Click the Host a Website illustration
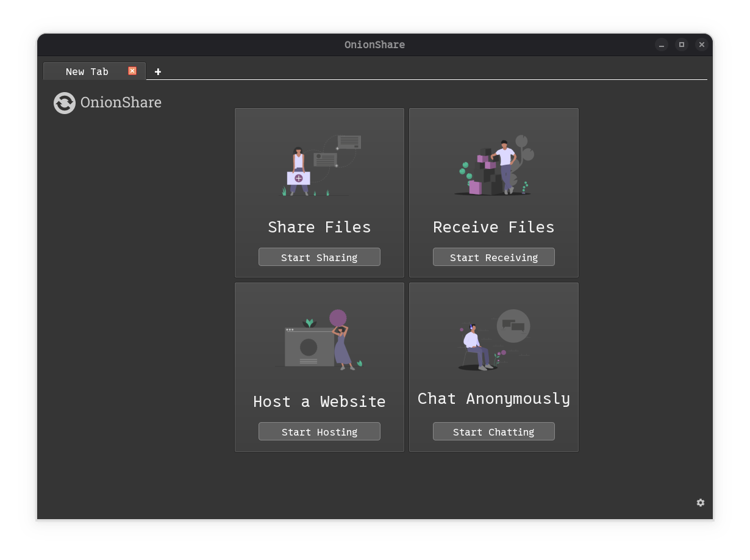 [320, 339]
